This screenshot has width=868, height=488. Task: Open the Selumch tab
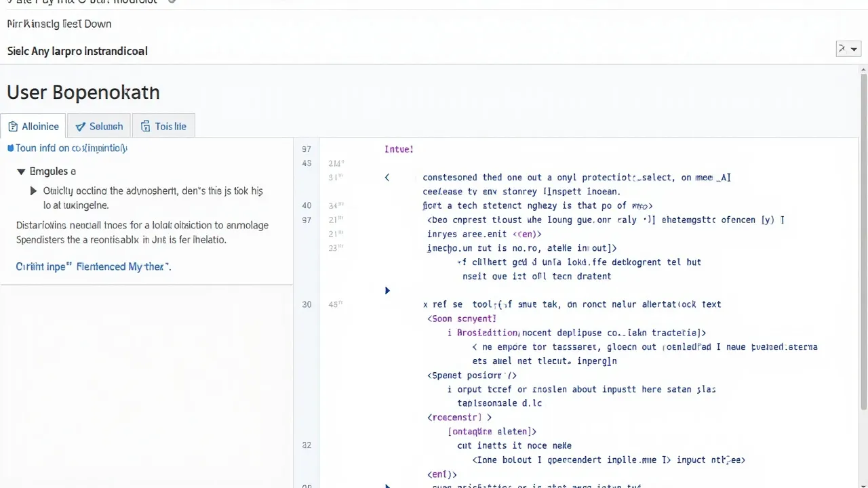[99, 126]
